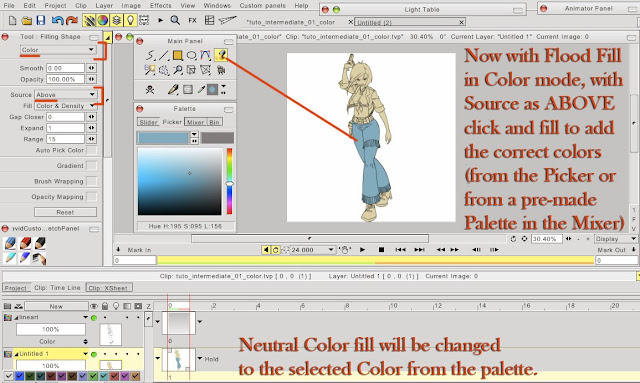This screenshot has height=383, width=640.
Task: Undo with the blue arrow icon
Action: (x=57, y=20)
